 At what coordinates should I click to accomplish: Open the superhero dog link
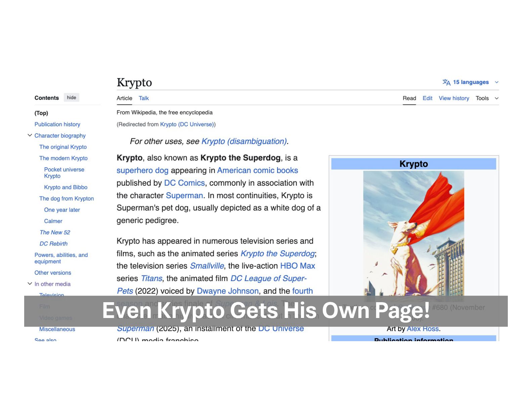tap(142, 171)
